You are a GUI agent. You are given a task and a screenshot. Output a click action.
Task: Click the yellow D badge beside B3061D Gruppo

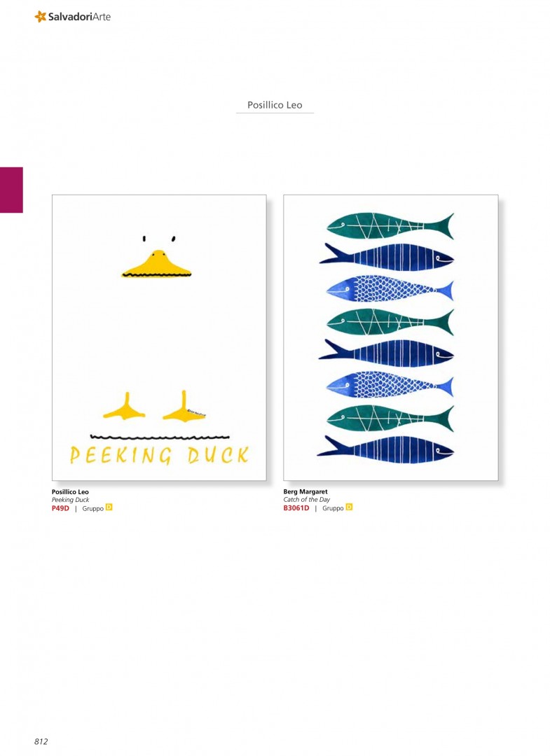coord(350,507)
